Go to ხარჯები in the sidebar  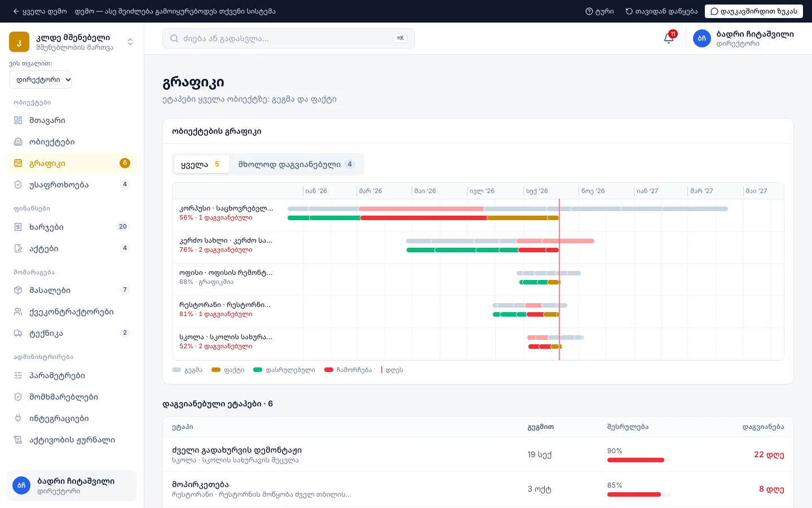[x=72, y=227]
